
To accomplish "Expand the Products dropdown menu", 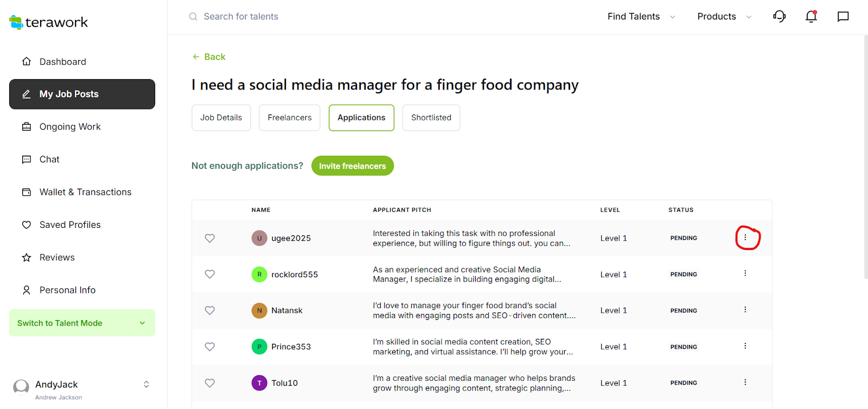I will (724, 16).
